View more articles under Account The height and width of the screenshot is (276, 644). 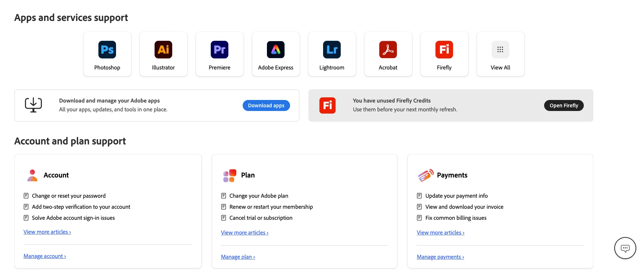click(x=47, y=232)
